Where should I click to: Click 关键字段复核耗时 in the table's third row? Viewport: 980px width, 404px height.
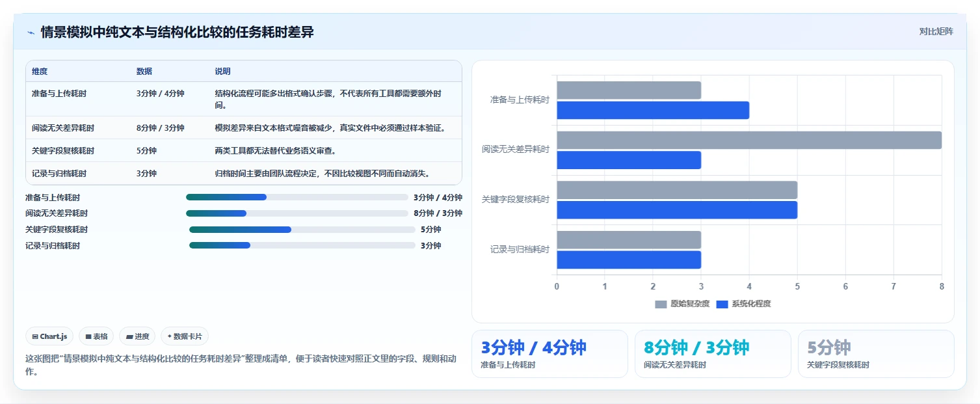pos(63,151)
